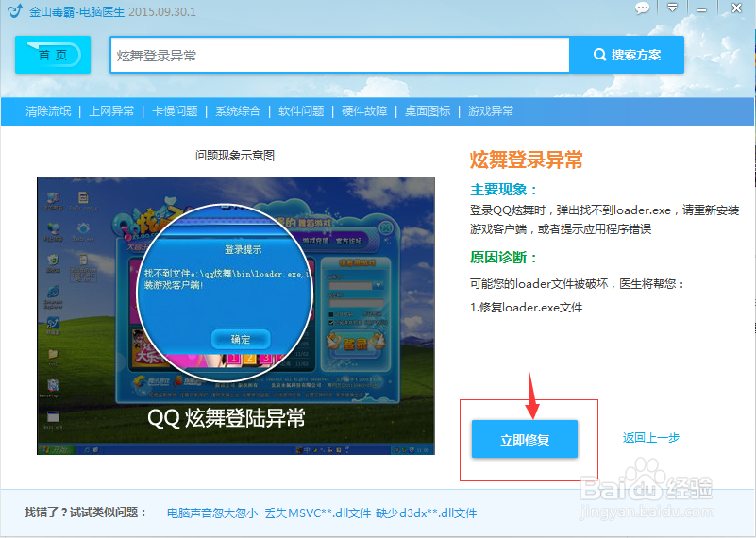Click the 搜索方案 search button

[627, 55]
